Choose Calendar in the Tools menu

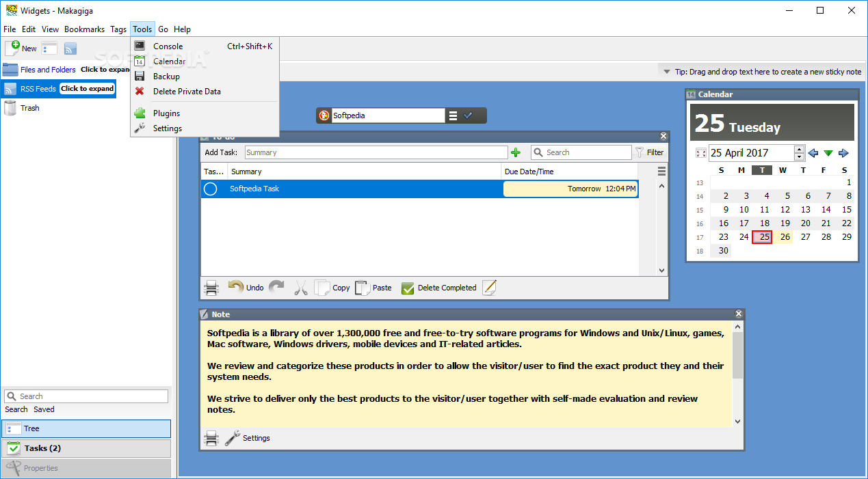(205, 61)
